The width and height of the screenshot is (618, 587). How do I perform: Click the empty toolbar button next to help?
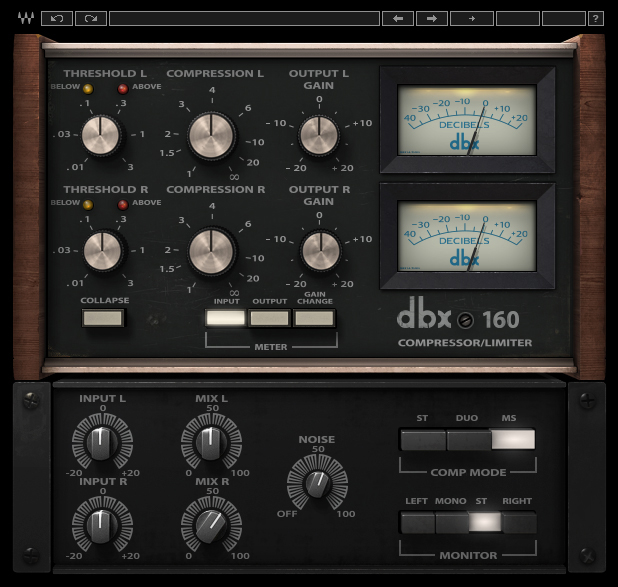[x=564, y=19]
